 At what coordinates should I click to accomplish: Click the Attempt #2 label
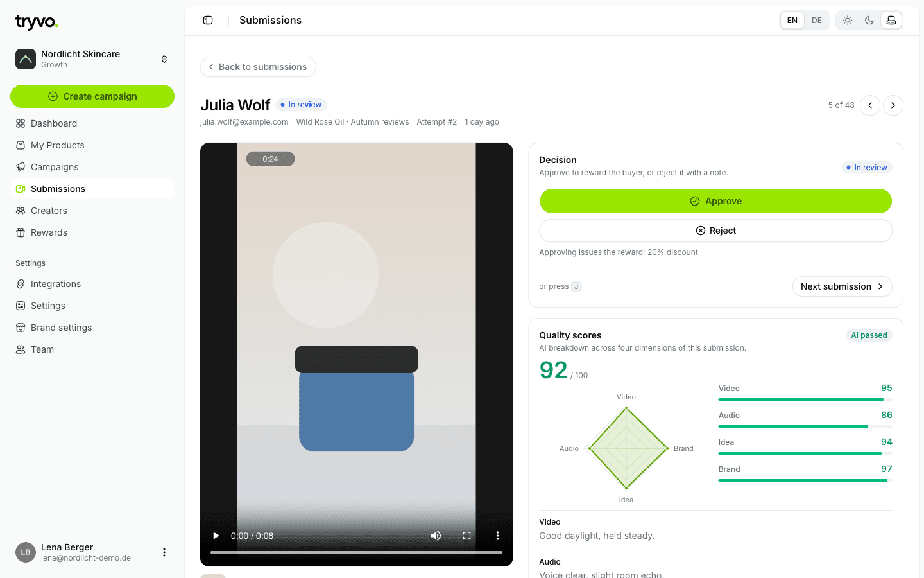coord(437,122)
